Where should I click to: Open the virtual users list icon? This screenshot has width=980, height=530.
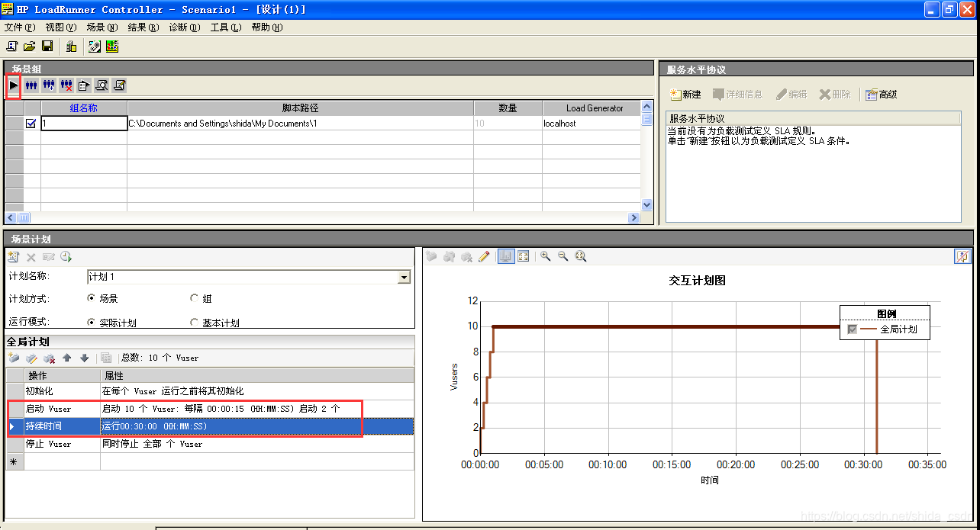[31, 85]
